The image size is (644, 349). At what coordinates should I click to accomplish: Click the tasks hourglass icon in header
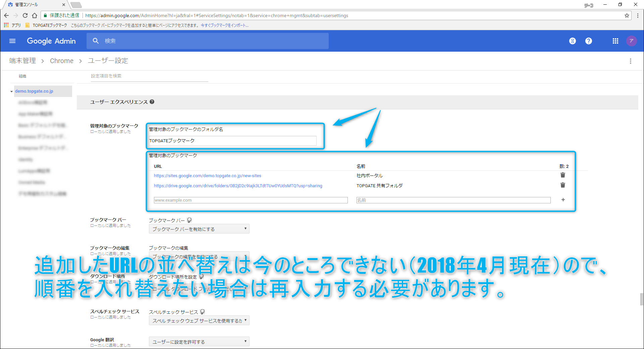pyautogui.click(x=573, y=41)
